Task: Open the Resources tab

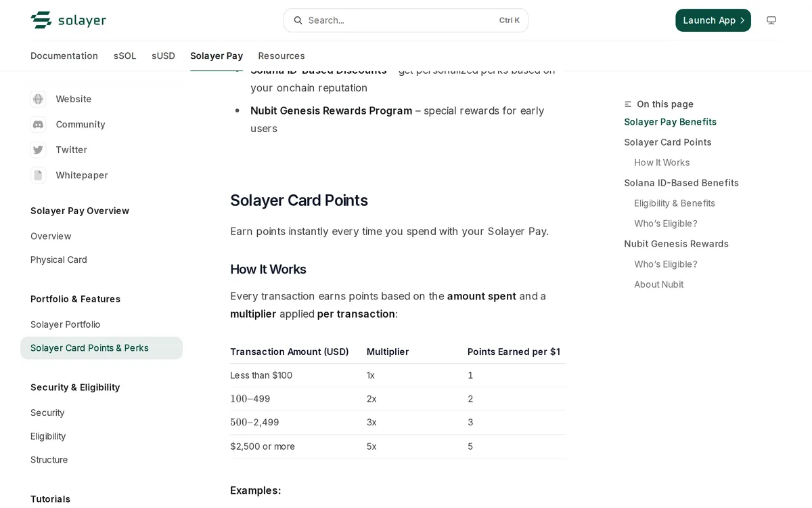Action: coord(281,56)
